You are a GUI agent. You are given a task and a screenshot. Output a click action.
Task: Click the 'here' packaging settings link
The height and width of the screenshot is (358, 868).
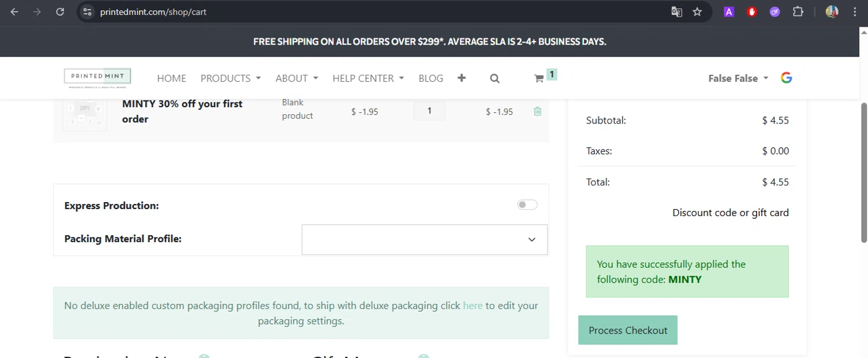coord(472,305)
